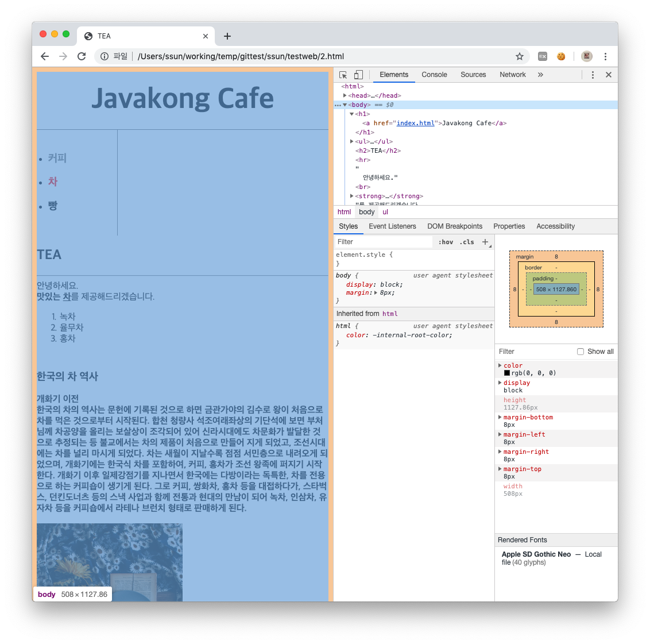Go forward in browser history

[x=63, y=56]
